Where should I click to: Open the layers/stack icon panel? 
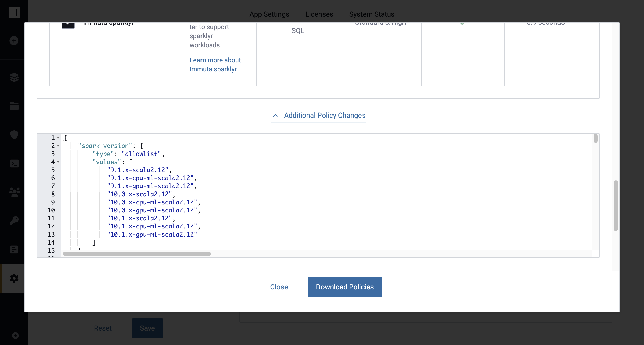tap(14, 77)
